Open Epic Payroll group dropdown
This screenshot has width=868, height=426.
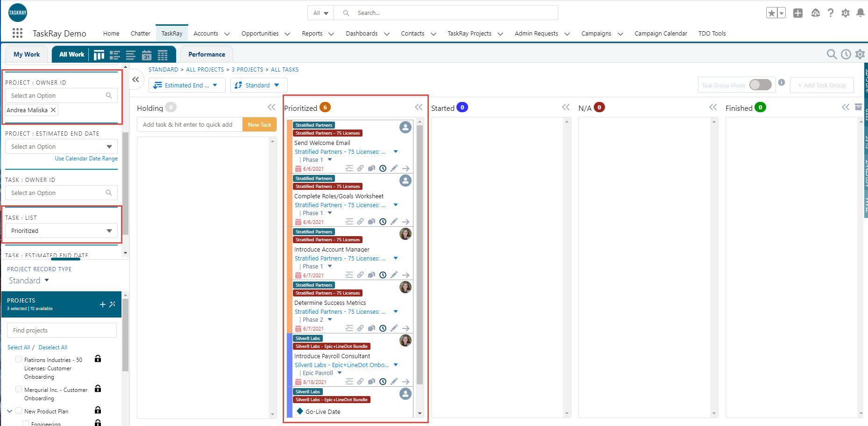click(340, 373)
